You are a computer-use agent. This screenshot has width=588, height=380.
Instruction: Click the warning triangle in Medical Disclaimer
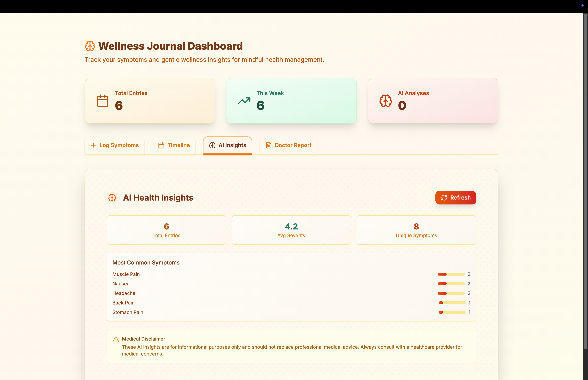coord(116,339)
